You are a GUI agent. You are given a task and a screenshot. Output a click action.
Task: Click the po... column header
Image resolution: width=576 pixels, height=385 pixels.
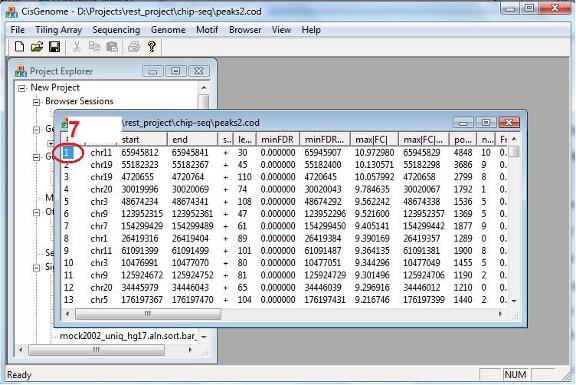pyautogui.click(x=463, y=140)
